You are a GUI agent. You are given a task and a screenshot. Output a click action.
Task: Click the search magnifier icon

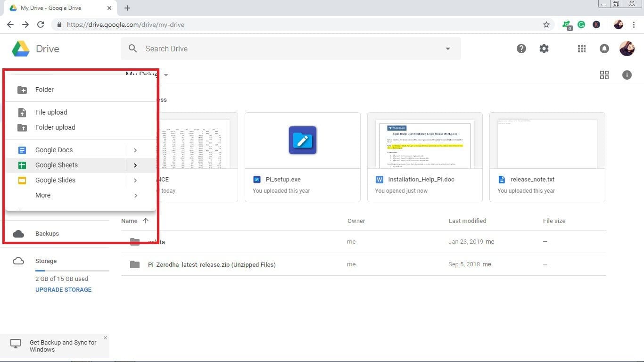(133, 49)
